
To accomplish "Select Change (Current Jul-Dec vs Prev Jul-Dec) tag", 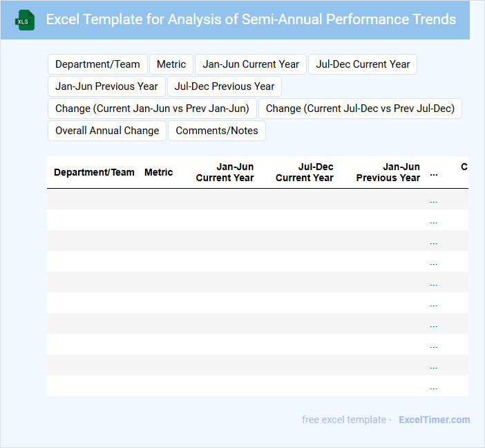I will [x=360, y=109].
